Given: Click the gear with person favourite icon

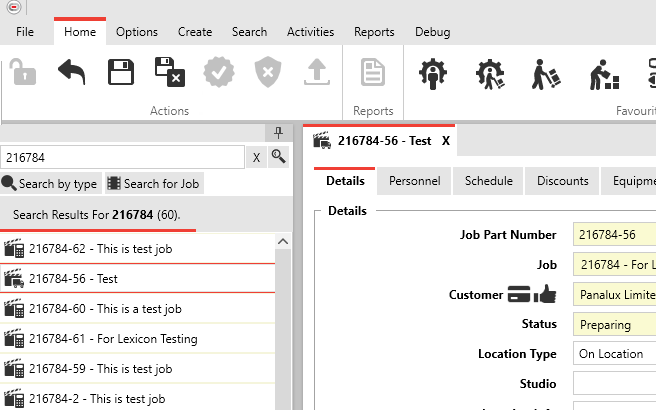Looking at the screenshot, I should click(432, 73).
